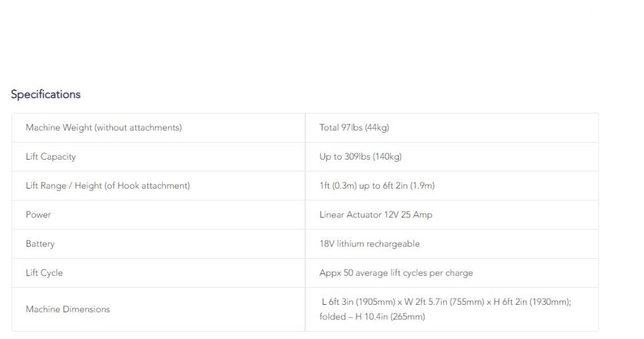This screenshot has width=644, height=339.
Task: Click the 1ft (0.3m) up to 6ft 2in value
Action: coord(377,186)
